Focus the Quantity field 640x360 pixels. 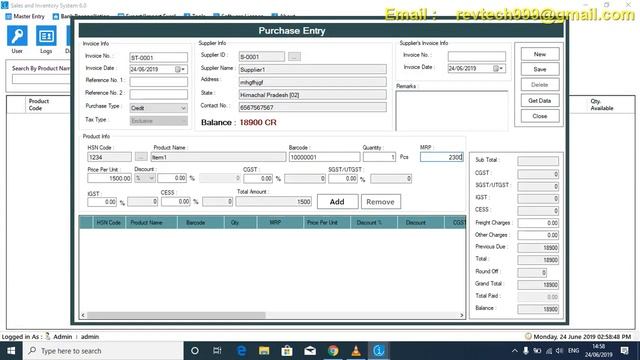[379, 157]
